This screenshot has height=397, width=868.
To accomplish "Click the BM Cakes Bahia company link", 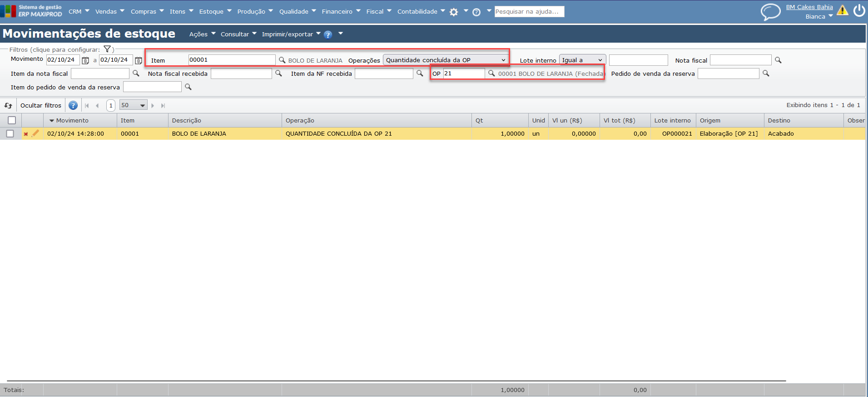I will (809, 7).
